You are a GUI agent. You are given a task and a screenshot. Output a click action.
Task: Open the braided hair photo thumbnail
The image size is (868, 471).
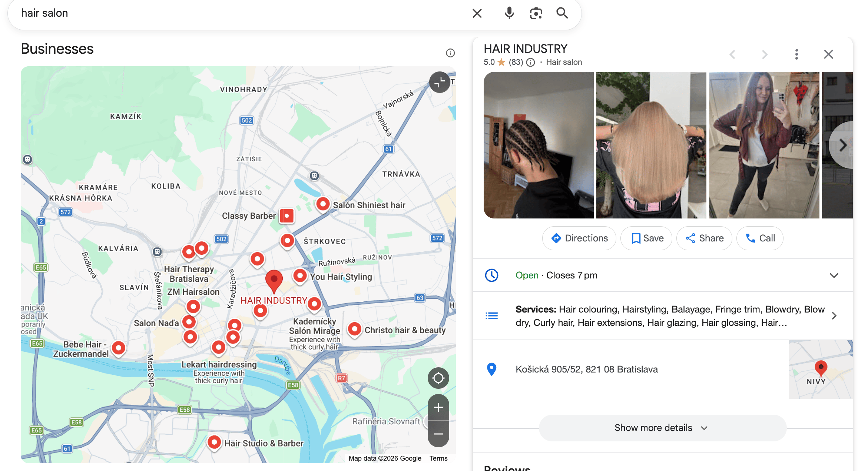coord(539,145)
